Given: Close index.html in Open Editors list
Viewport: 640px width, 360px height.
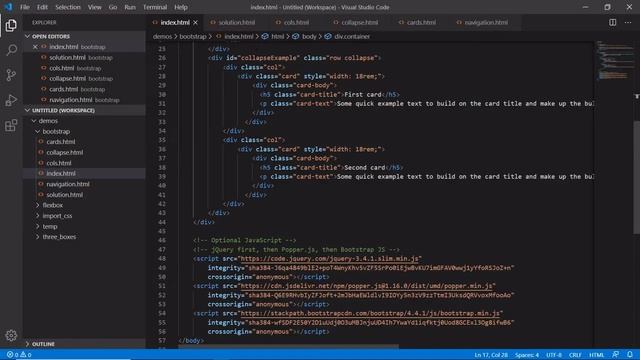Looking at the screenshot, I should (x=35, y=47).
